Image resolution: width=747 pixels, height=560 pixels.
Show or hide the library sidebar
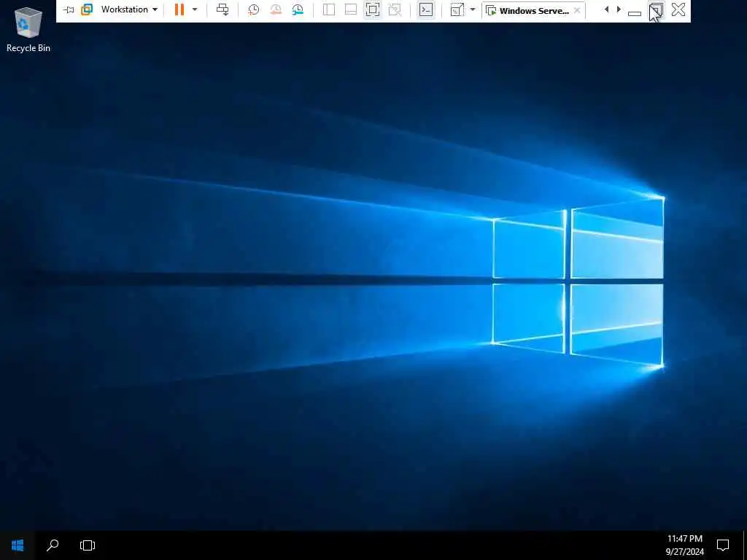(x=329, y=9)
